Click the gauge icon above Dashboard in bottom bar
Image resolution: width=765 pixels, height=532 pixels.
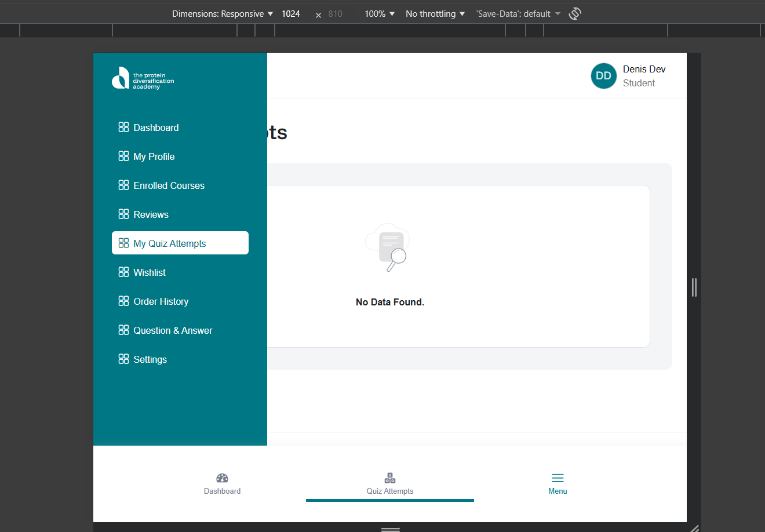click(222, 478)
